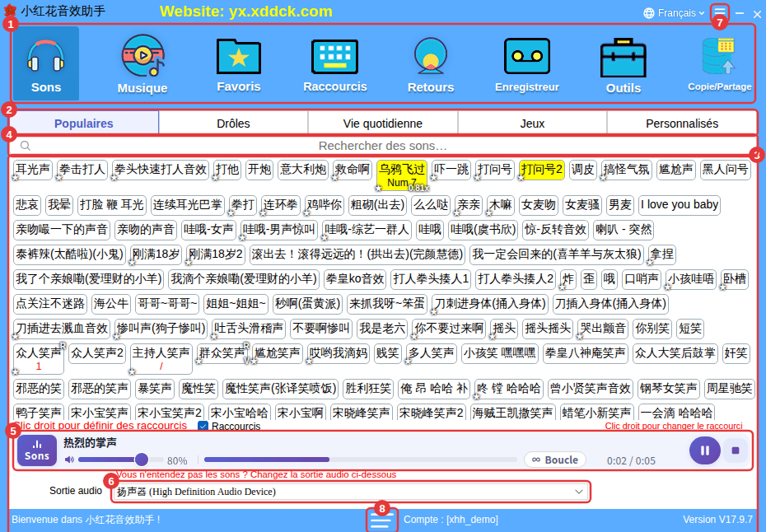This screenshot has width=766, height=532.
Task: Stop the current sound playback
Action: pyautogui.click(x=736, y=450)
